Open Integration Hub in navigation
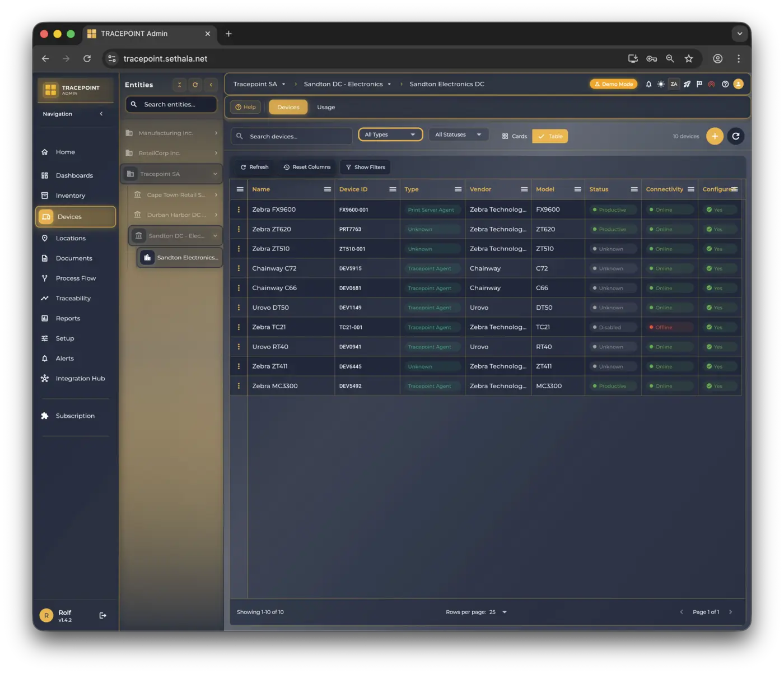784x674 pixels. click(80, 379)
